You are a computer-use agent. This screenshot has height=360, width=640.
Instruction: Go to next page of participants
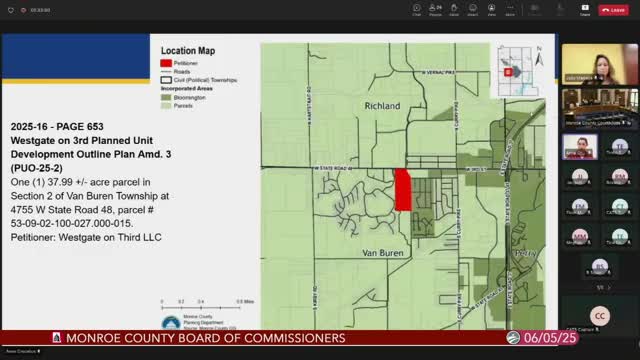click(609, 288)
